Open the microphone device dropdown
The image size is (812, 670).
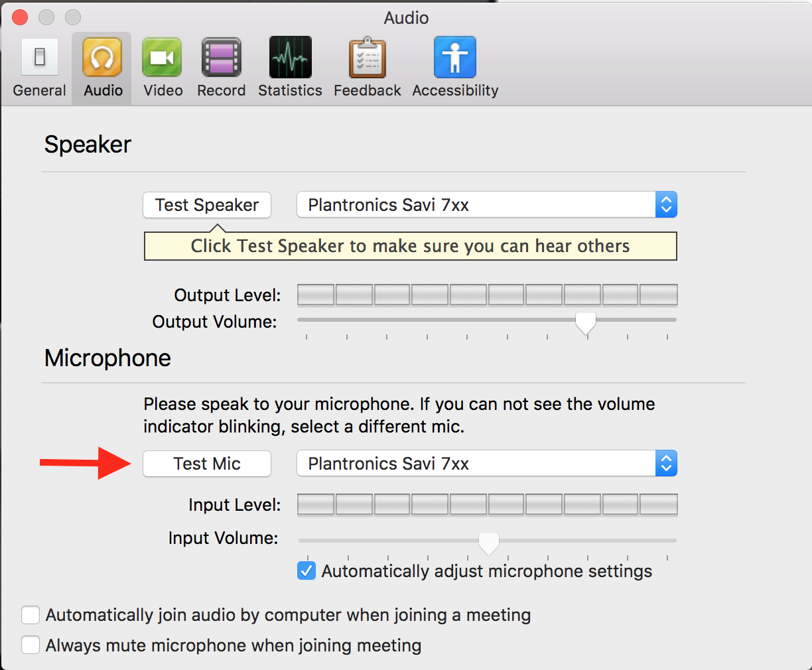click(476, 464)
